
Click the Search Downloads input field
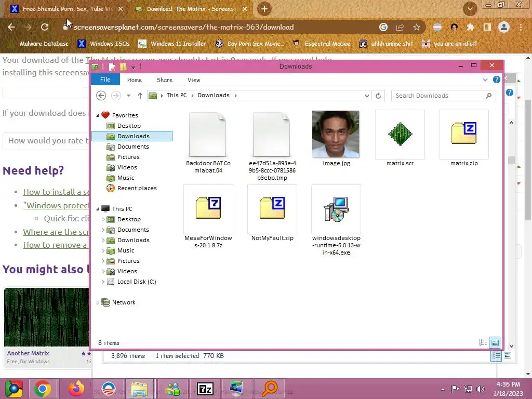coord(440,96)
